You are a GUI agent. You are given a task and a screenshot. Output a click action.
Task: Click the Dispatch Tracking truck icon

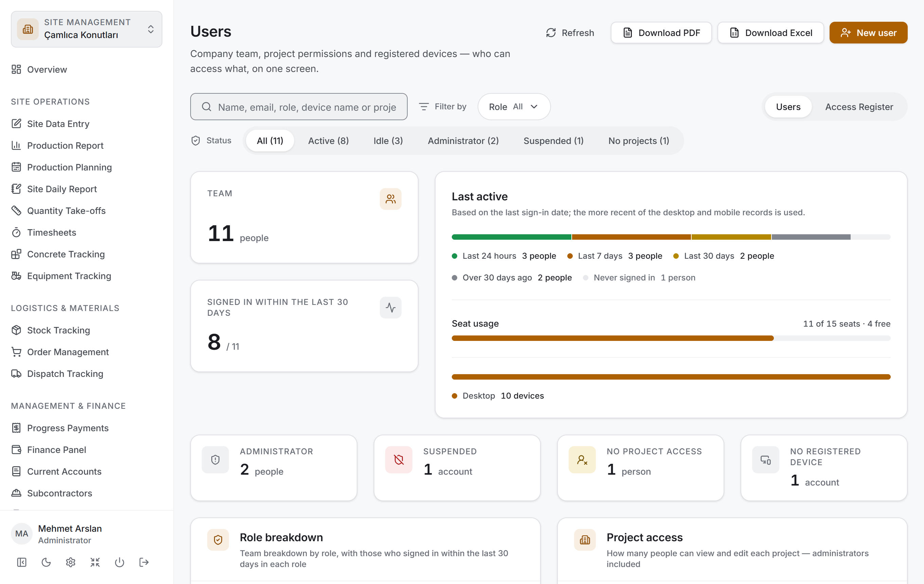tap(16, 373)
